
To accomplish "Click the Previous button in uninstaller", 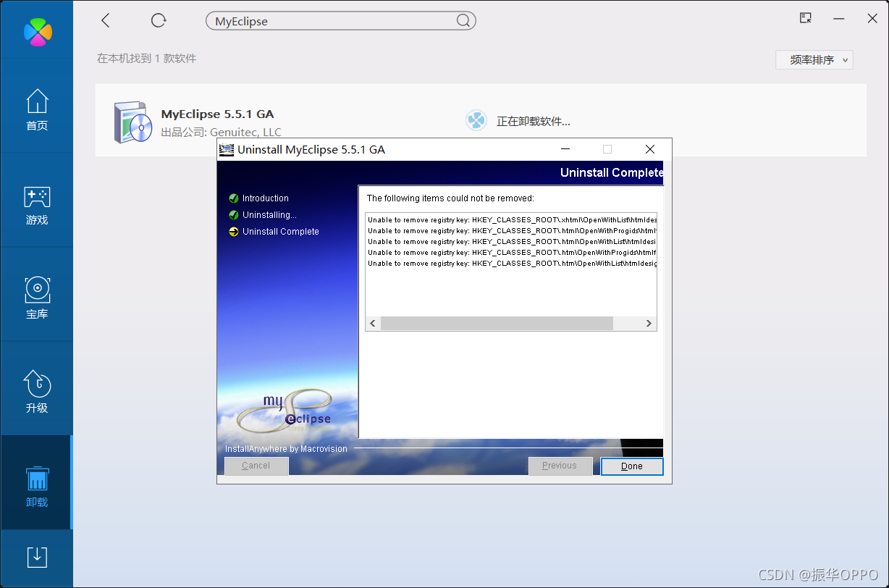I will [x=560, y=466].
